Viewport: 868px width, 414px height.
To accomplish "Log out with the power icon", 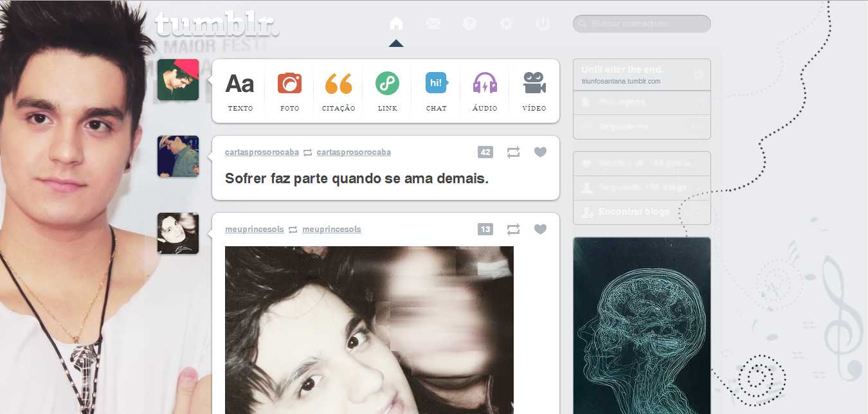I will 543,24.
